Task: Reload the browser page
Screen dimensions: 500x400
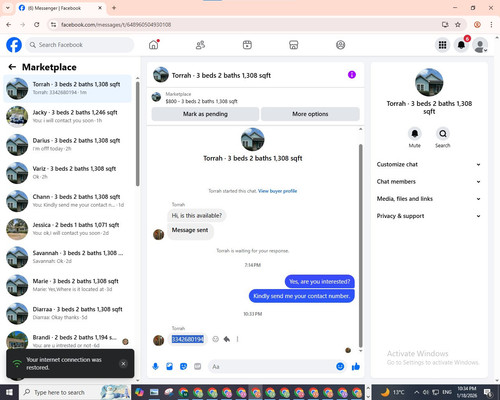Action: 37,25
